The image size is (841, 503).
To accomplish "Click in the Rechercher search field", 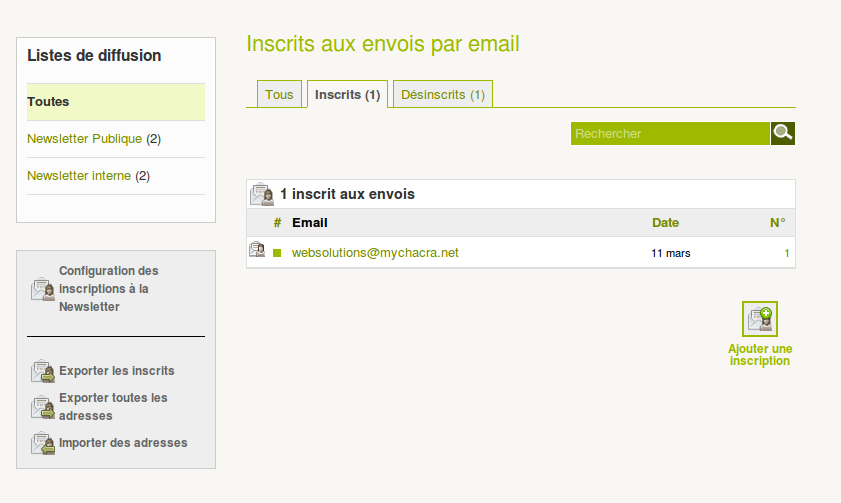I will (670, 133).
